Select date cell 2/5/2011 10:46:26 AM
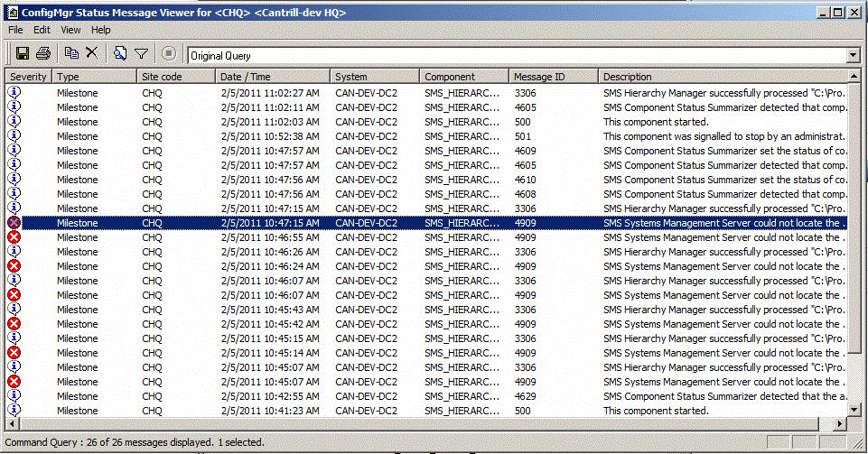868x454 pixels. pyautogui.click(x=270, y=252)
